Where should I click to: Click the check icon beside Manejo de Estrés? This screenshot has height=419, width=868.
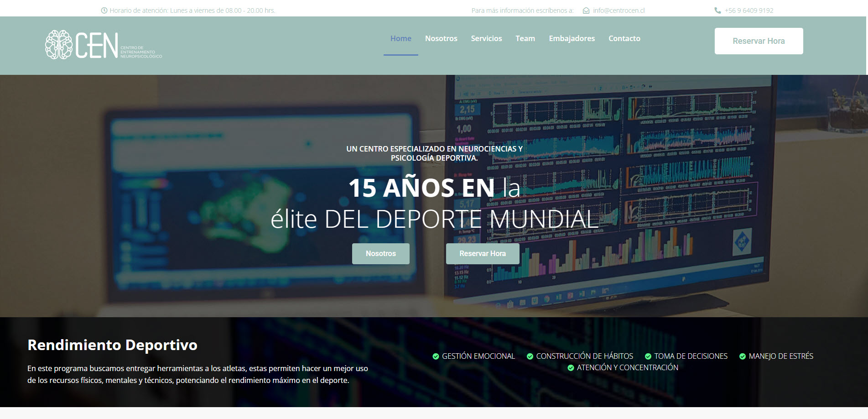pyautogui.click(x=743, y=356)
